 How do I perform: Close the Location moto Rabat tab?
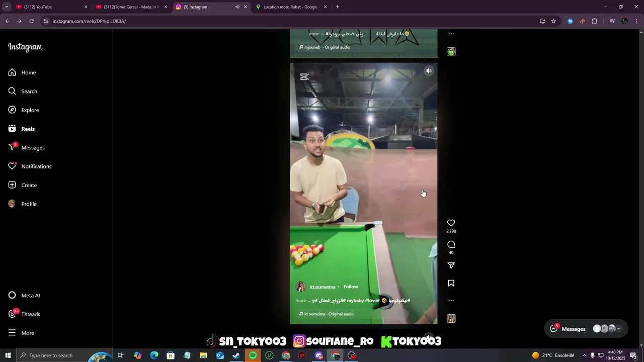point(325,7)
